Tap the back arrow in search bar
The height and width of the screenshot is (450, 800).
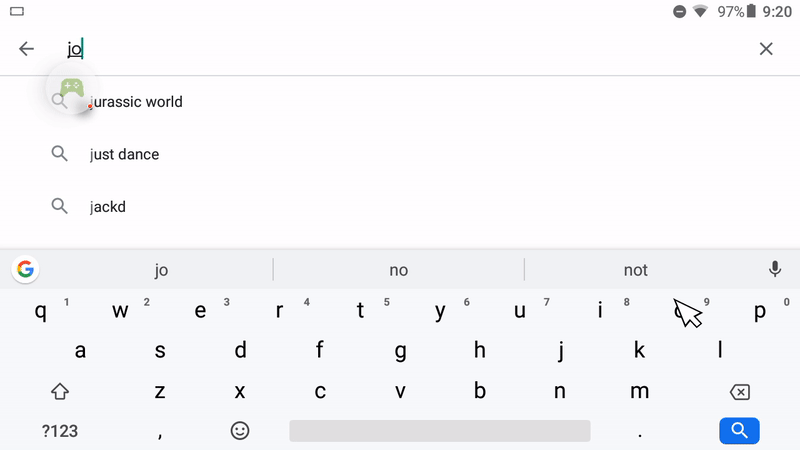[26, 49]
